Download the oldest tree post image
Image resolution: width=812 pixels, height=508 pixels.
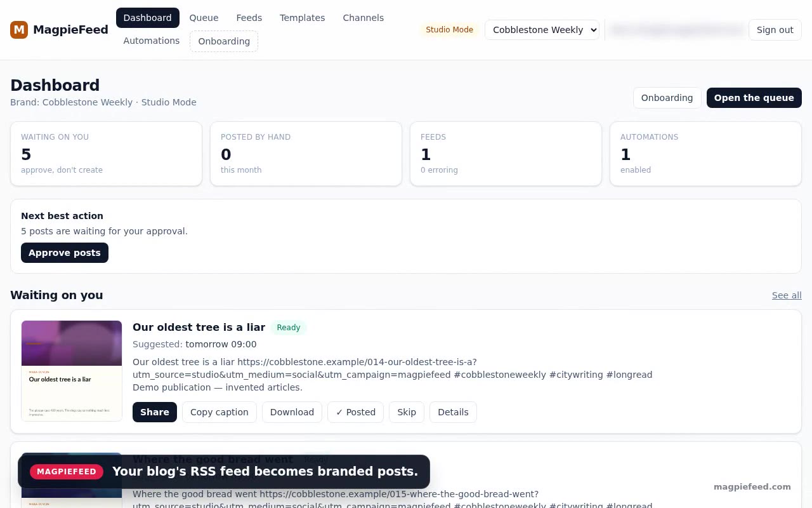pyautogui.click(x=292, y=412)
